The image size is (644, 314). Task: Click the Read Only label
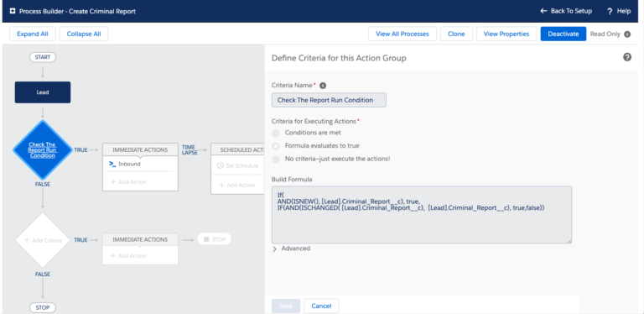(605, 34)
